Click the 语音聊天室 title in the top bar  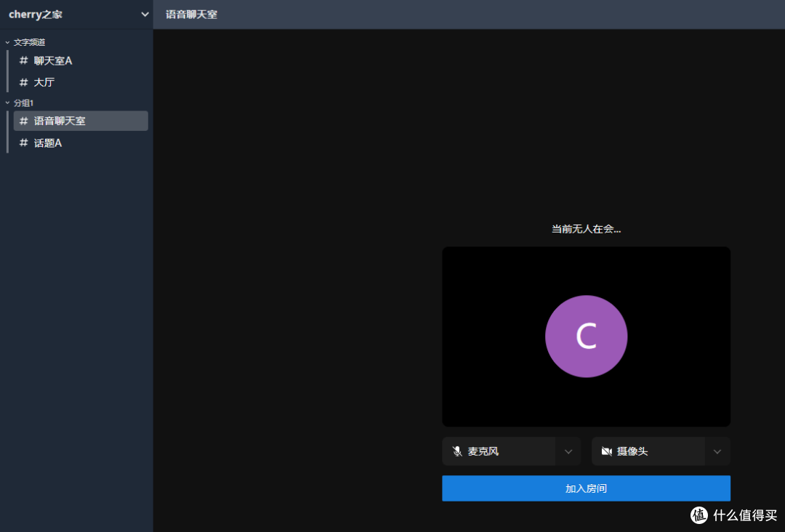click(189, 13)
